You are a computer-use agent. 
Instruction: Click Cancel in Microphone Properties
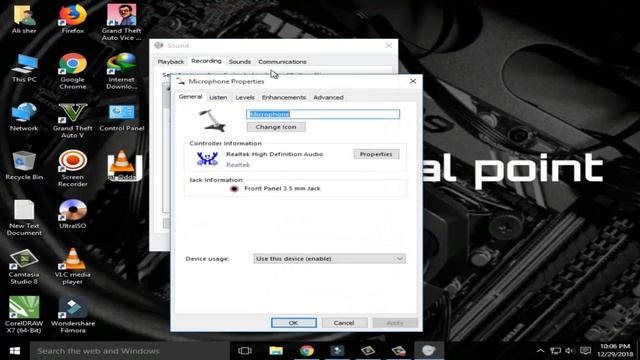[344, 323]
